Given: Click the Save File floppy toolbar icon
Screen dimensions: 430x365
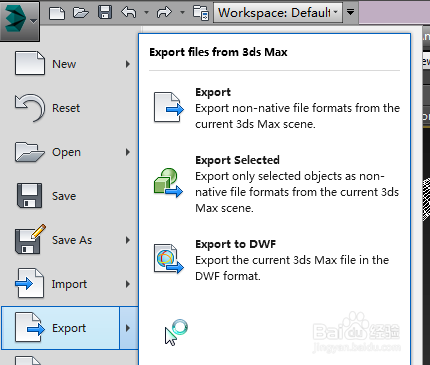Looking at the screenshot, I should [105, 12].
